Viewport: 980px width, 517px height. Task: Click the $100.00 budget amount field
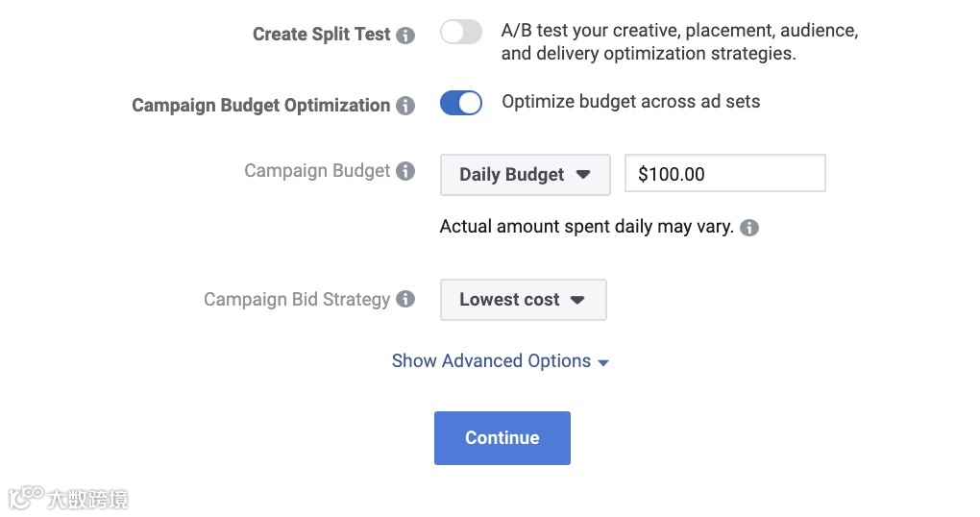[x=724, y=175]
